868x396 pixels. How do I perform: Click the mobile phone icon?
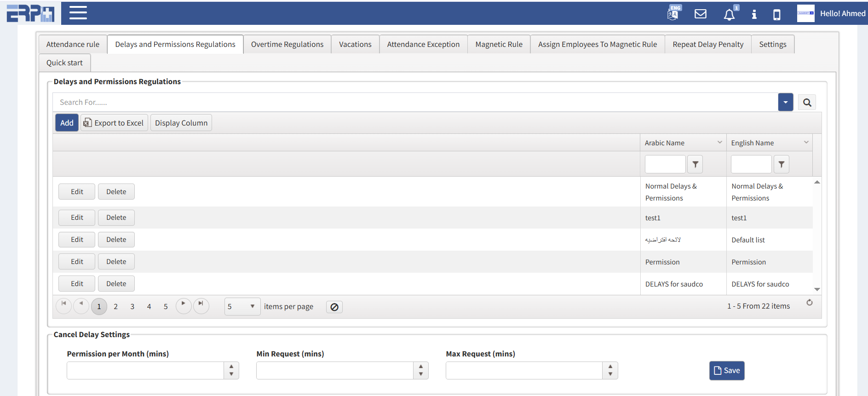(776, 15)
